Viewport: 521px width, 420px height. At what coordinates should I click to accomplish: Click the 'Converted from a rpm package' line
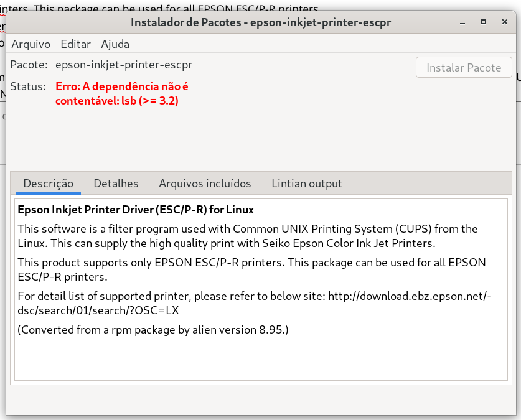point(153,330)
